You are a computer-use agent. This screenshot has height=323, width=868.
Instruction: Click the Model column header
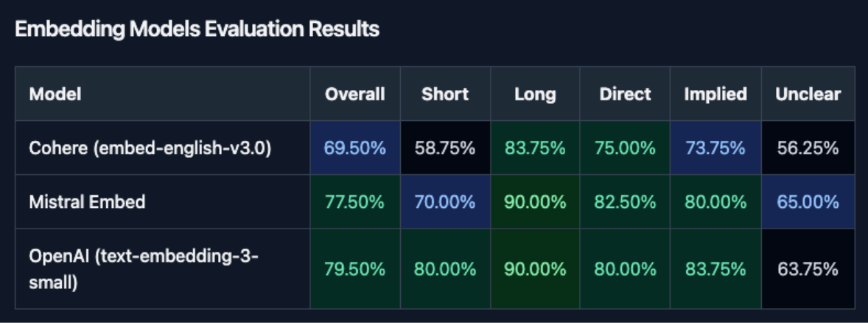[55, 94]
